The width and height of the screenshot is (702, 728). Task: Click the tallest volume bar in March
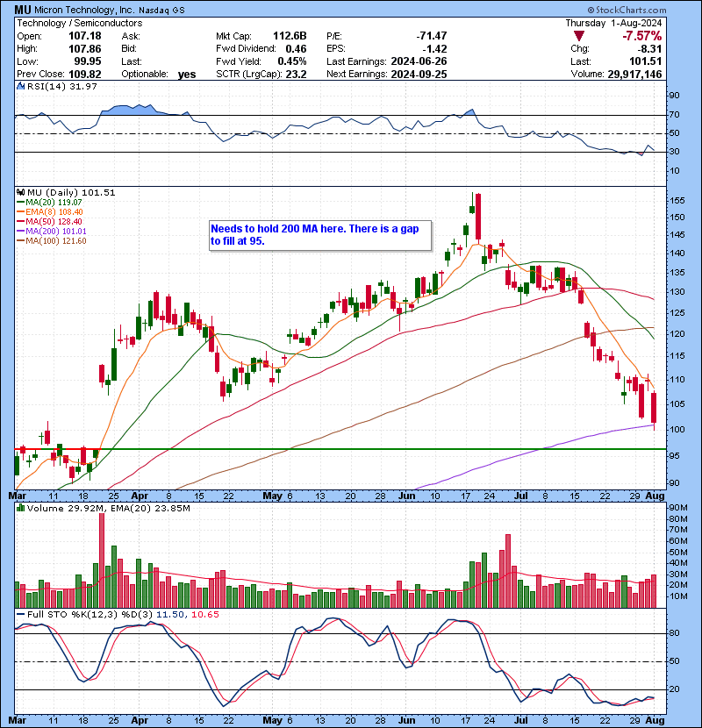click(x=102, y=560)
